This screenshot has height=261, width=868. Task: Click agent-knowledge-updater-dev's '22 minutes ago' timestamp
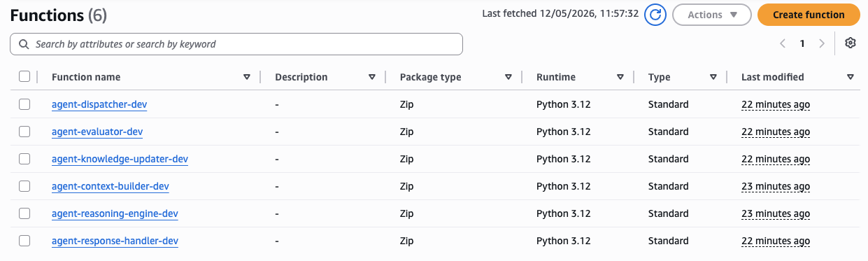point(776,159)
